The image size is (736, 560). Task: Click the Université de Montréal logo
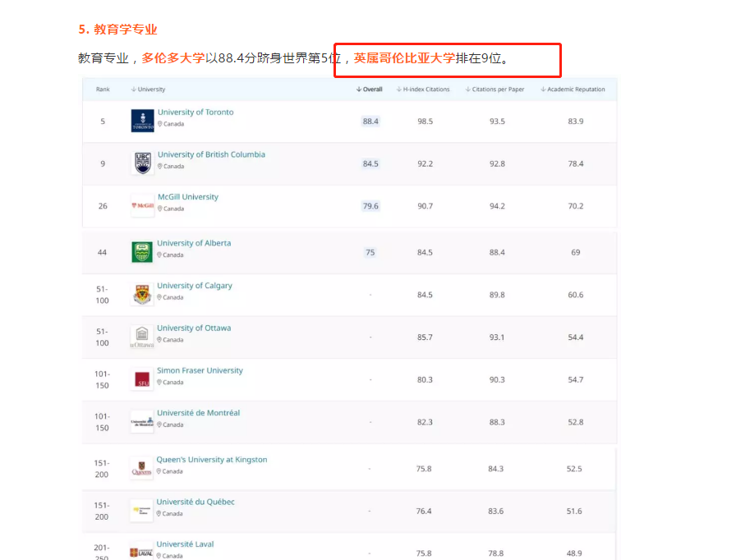pos(142,421)
